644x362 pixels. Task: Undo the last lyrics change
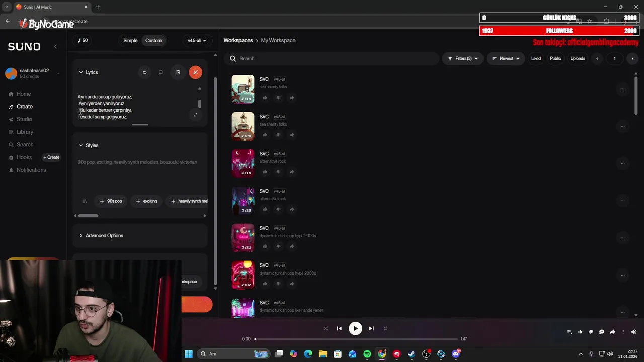coord(144,72)
